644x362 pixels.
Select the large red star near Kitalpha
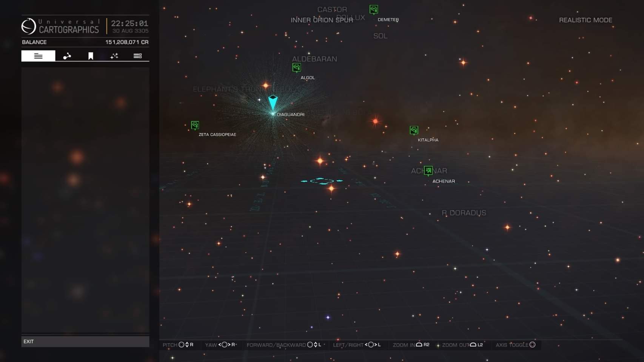pos(375,121)
